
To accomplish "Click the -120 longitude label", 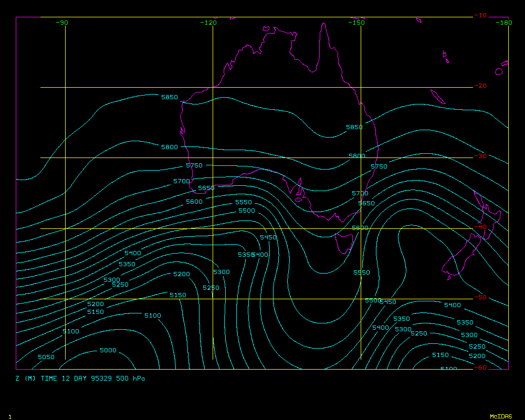I will pos(208,23).
